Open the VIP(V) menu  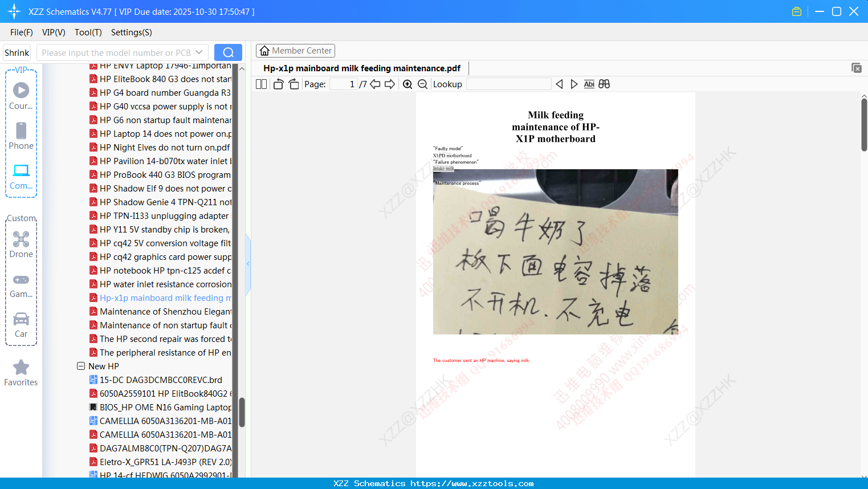(54, 32)
